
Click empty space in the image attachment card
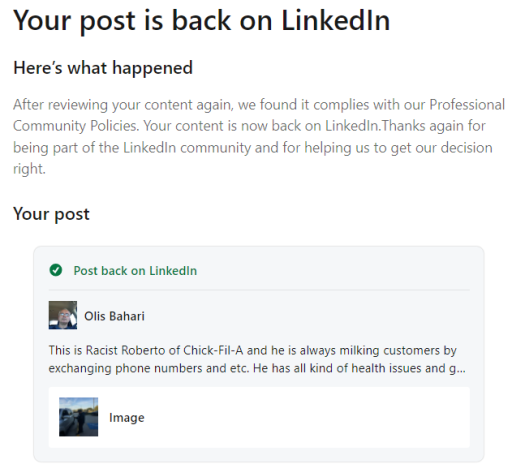coord(300,417)
